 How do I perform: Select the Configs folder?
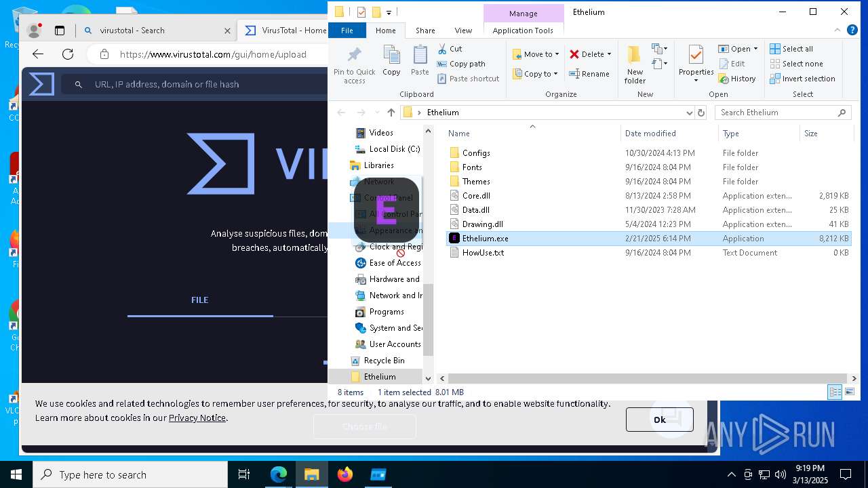(x=475, y=153)
